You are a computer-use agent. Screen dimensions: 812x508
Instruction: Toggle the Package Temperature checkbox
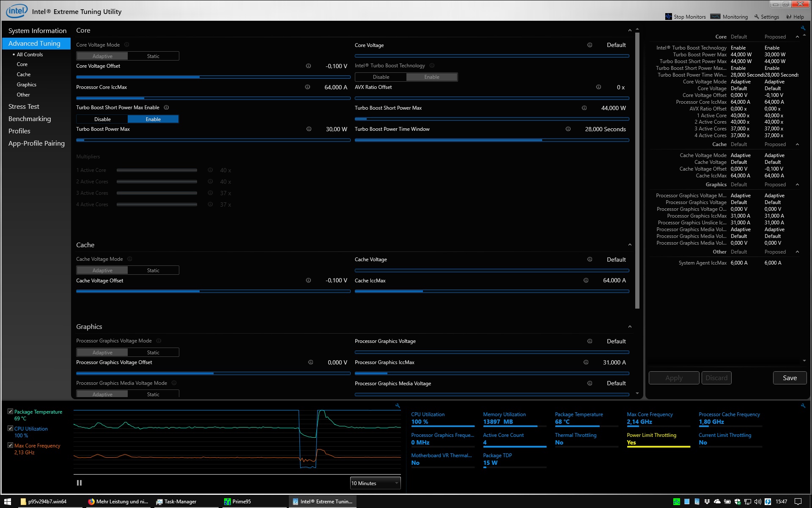coord(10,411)
